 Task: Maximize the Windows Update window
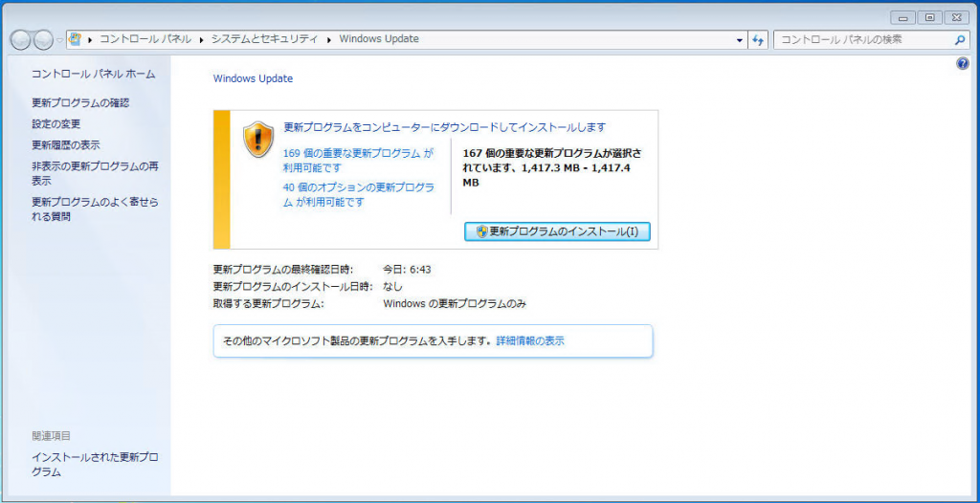[x=930, y=17]
